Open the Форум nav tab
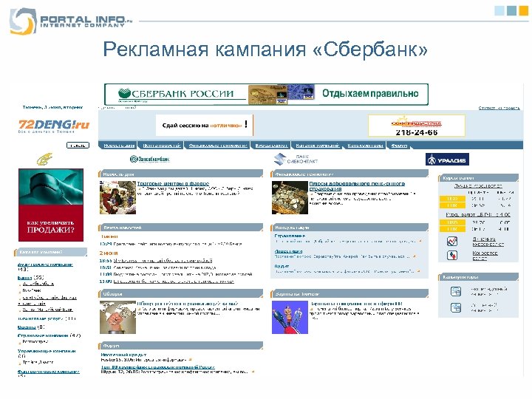This screenshot has width=532, height=399. coord(399,146)
